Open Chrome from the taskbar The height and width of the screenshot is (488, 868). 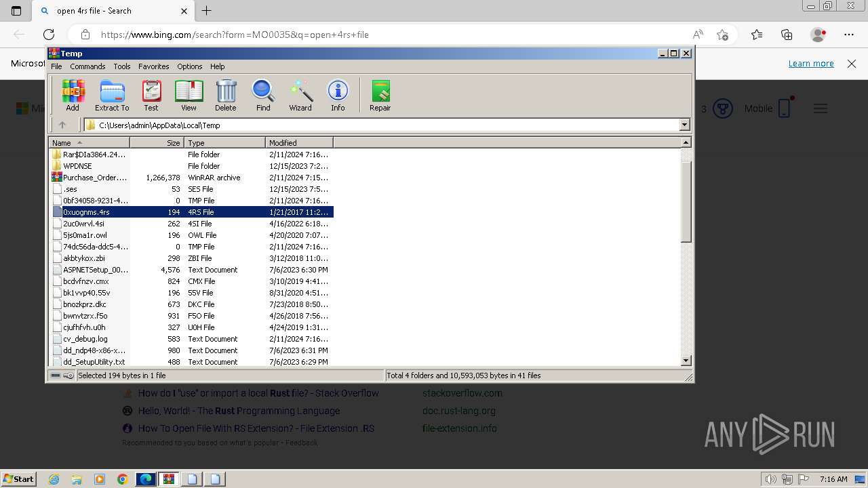pyautogui.click(x=123, y=479)
